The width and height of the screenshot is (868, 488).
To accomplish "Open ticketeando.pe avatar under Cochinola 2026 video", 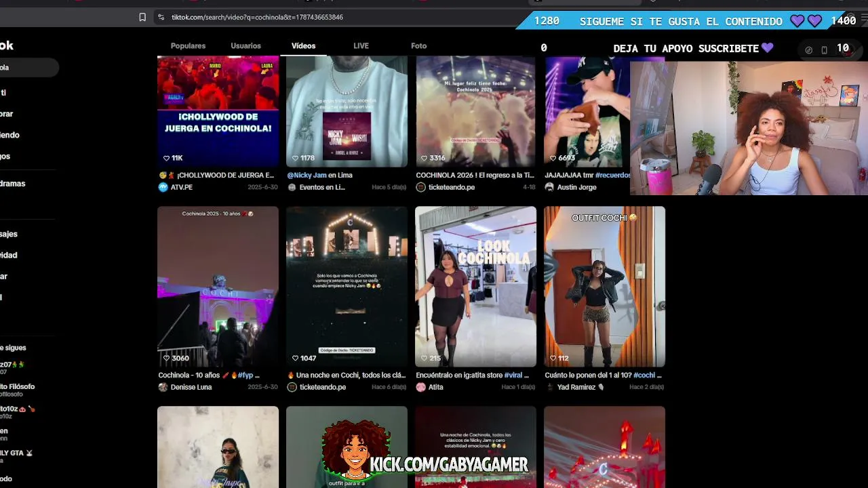I will [x=420, y=187].
